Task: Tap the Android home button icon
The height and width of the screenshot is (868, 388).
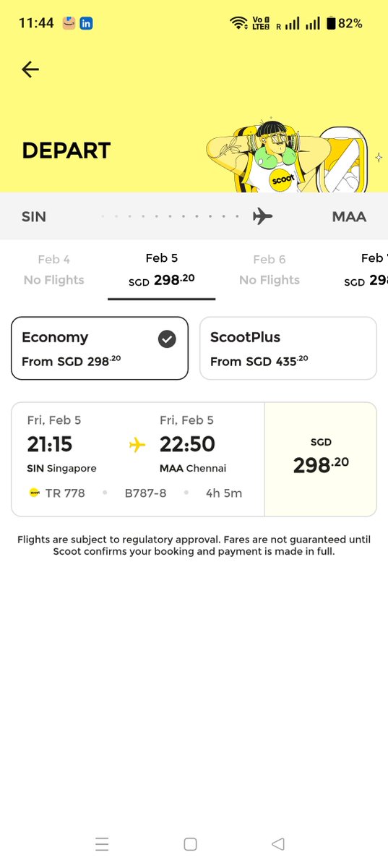Action: 191,843
